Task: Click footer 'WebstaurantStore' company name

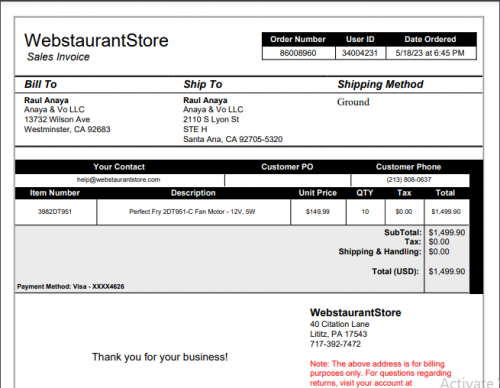Action: tap(355, 313)
